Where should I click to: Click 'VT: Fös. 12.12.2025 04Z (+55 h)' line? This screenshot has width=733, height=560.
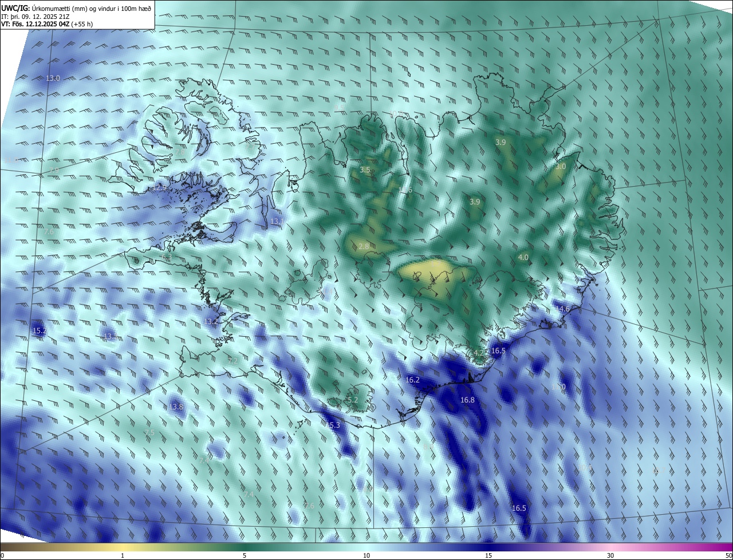(47, 24)
